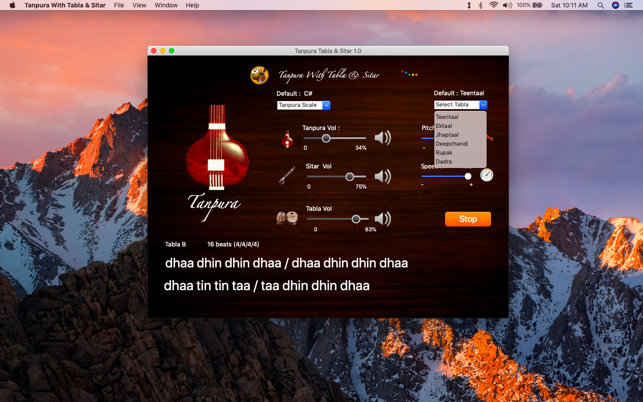Open the File menu
Image resolution: width=643 pixels, height=402 pixels.
[x=119, y=5]
